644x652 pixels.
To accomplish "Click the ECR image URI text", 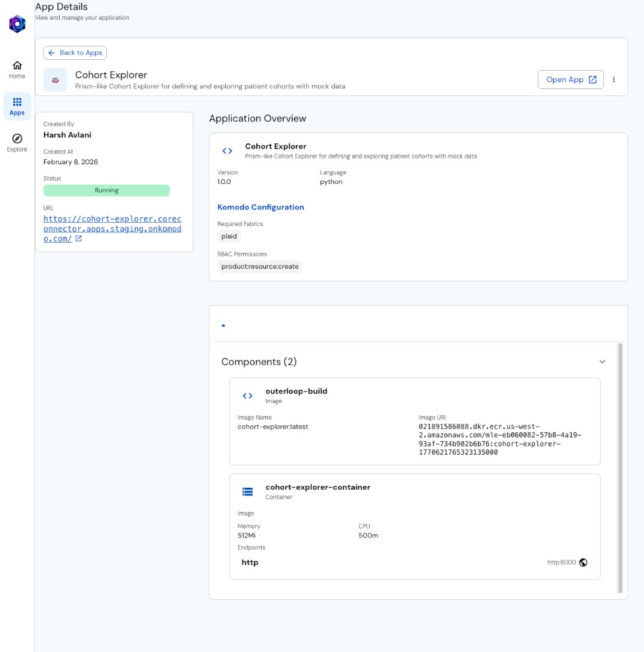I will pyautogui.click(x=500, y=439).
